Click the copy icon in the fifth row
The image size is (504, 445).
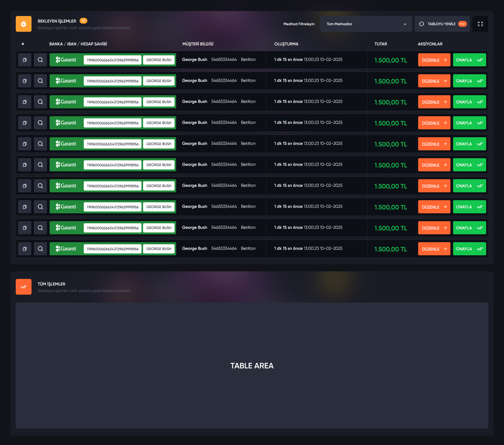(25, 144)
